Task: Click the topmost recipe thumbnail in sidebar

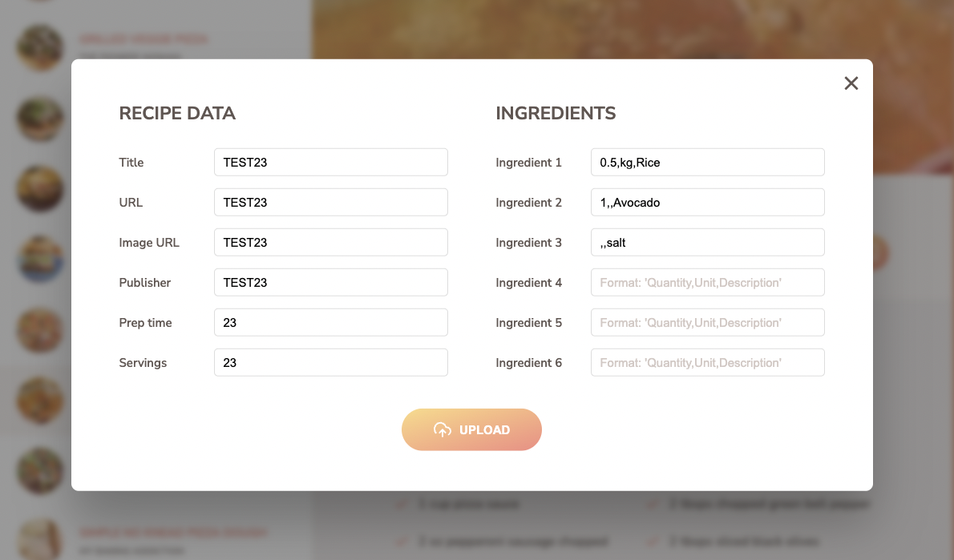Action: 40,47
